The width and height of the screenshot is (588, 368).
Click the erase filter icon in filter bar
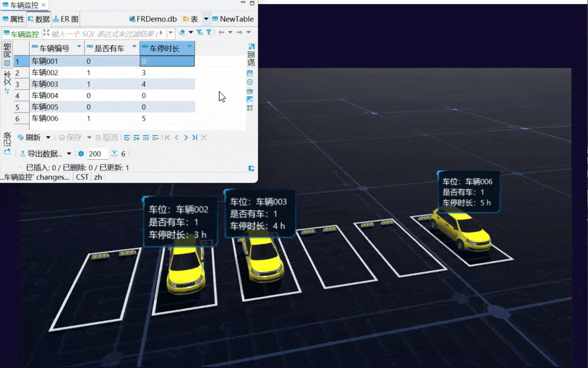pyautogui.click(x=182, y=33)
